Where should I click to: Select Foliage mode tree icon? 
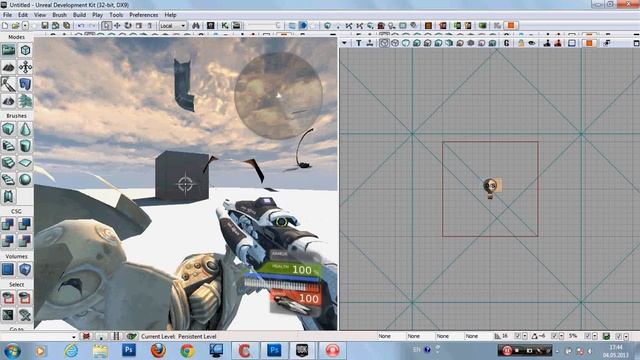(25, 101)
